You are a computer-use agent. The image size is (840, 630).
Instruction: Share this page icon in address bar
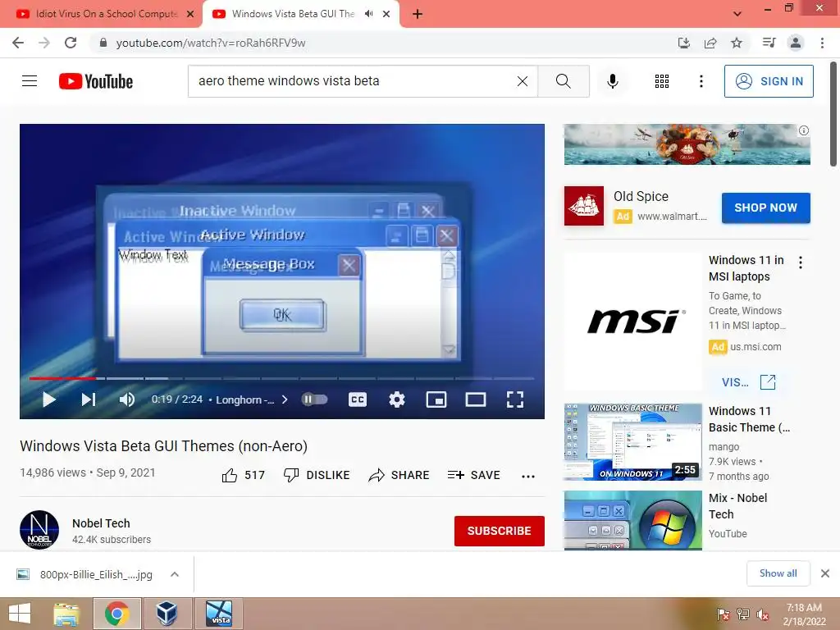pos(710,43)
